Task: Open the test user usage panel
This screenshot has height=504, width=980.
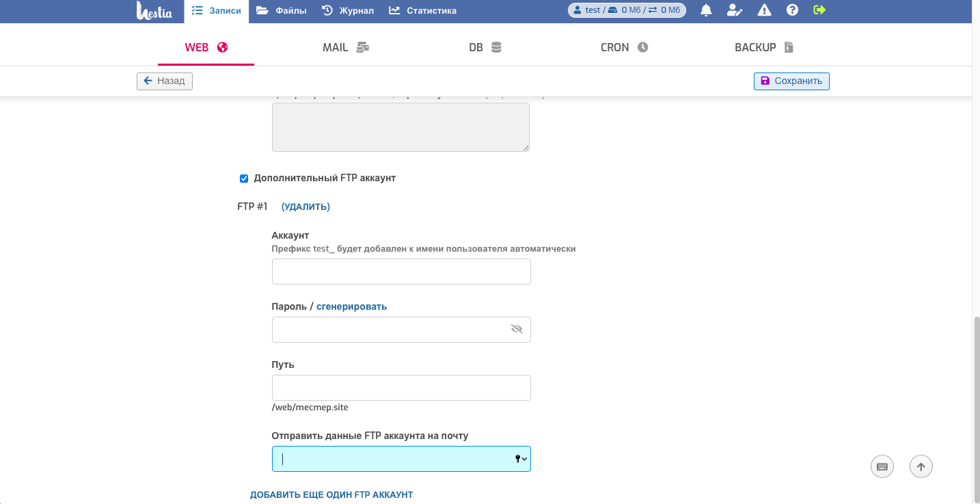Action: [627, 10]
